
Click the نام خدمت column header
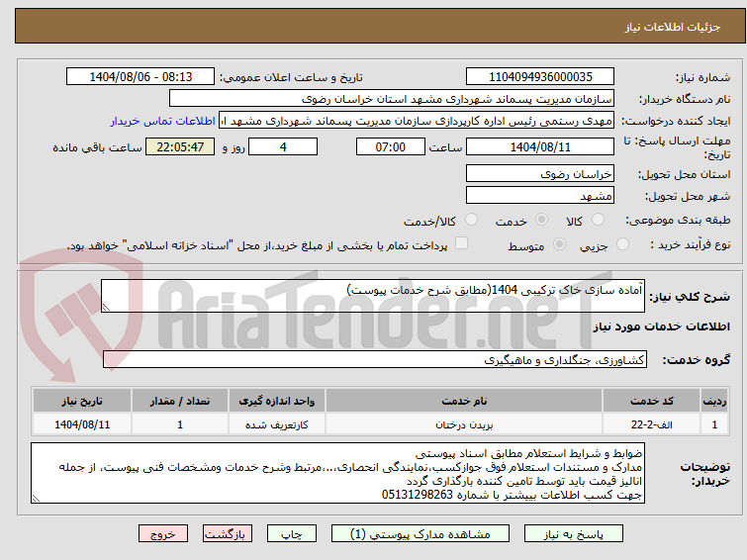point(464,401)
